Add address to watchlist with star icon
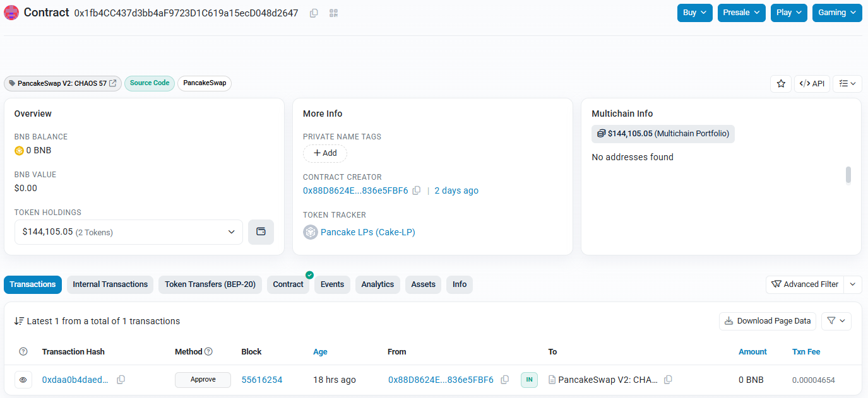This screenshot has width=868, height=398. pos(781,84)
